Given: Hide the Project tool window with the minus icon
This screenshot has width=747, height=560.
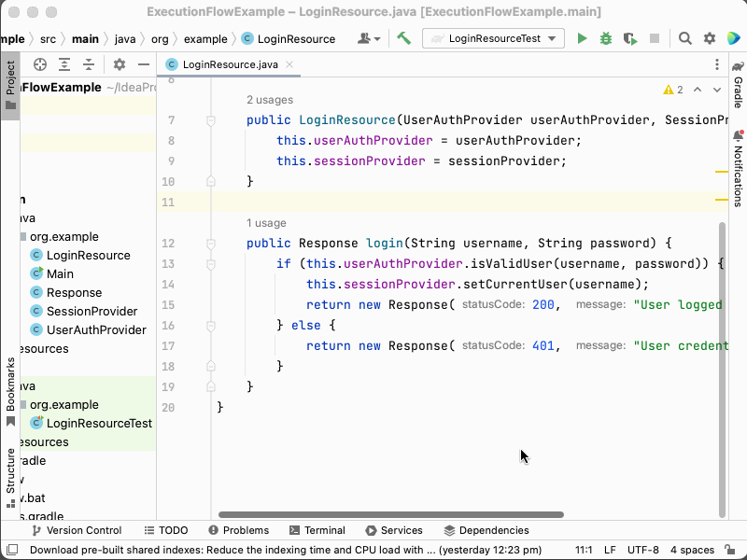Looking at the screenshot, I should pyautogui.click(x=144, y=64).
